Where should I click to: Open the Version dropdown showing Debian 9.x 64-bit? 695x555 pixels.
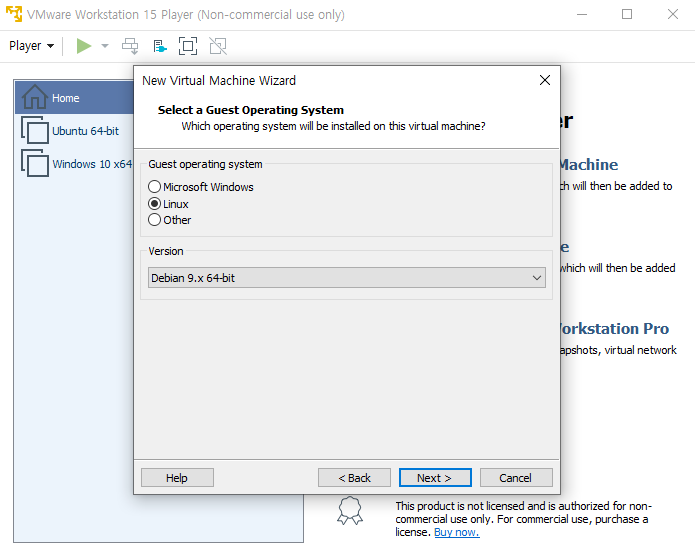tap(347, 278)
